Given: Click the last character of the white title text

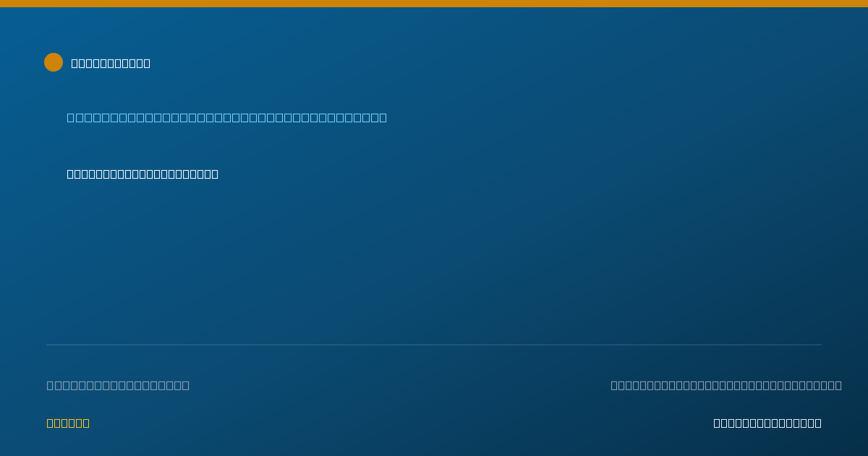Looking at the screenshot, I should tap(147, 63).
